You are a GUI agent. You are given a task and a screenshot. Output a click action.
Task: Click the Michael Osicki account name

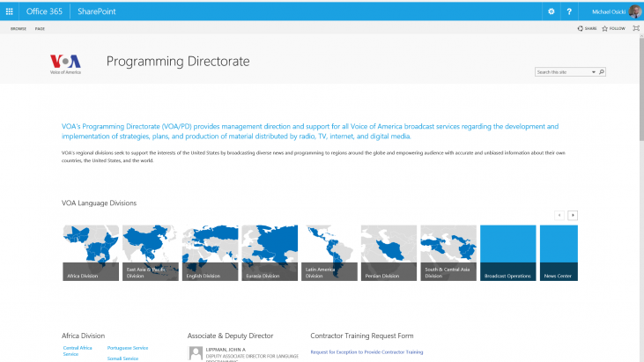609,12
